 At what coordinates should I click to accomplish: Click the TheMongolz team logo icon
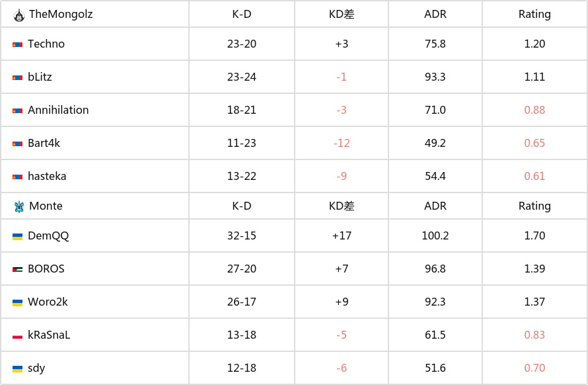[18, 15]
